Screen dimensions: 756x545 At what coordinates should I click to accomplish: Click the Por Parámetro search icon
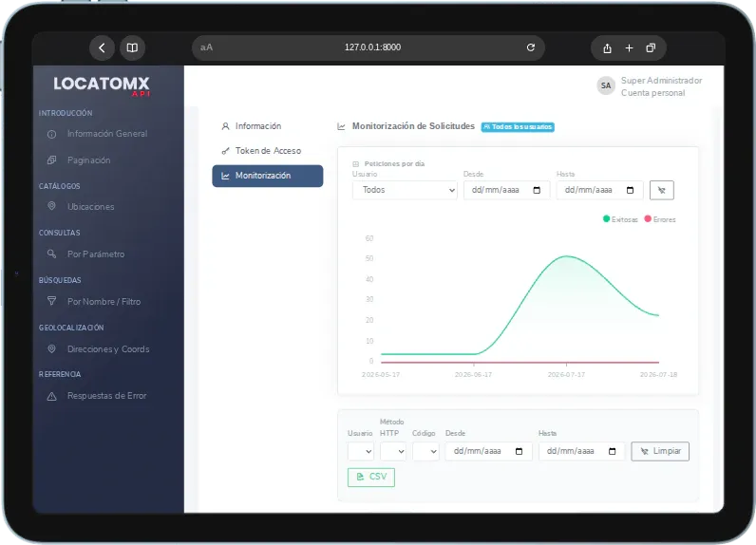tap(51, 254)
